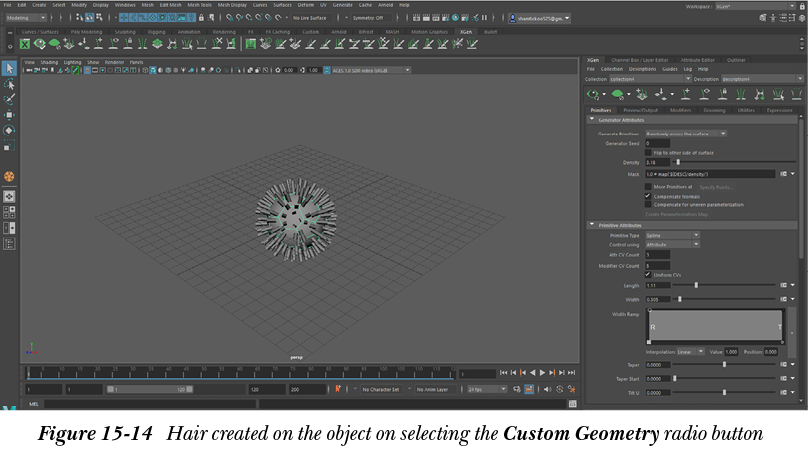Select the arrow Select tool in toolbox
This screenshot has height=451, width=808.
pyautogui.click(x=9, y=68)
